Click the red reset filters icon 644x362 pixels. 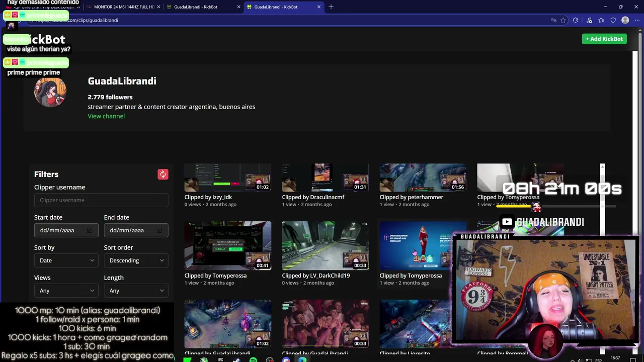point(163,174)
